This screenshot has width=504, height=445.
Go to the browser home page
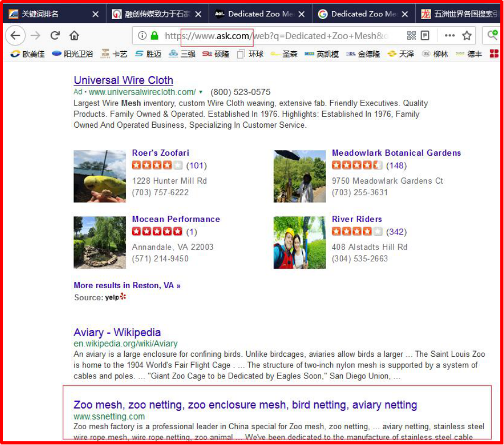pyautogui.click(x=74, y=35)
